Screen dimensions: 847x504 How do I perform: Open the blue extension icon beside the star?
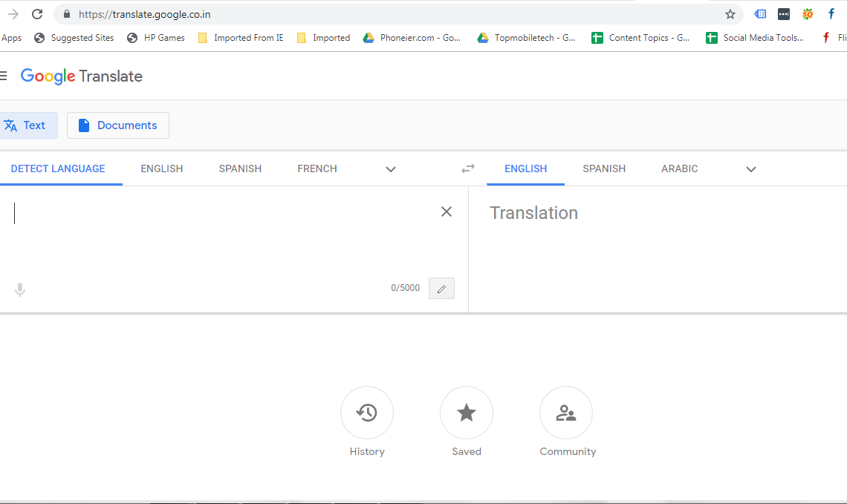(760, 14)
